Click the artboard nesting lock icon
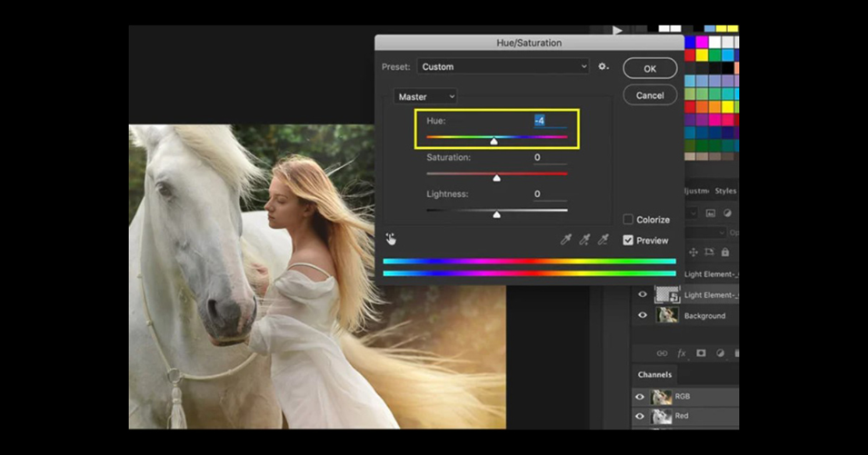Screen dimensions: 868x455 [709, 252]
